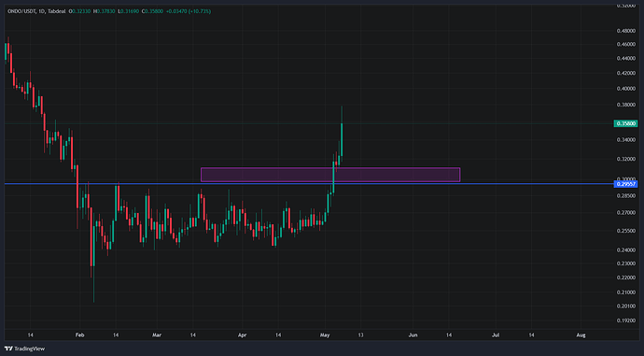Click the 0.27000 price axis label
Screen dimensions: 644x356
tap(626, 213)
